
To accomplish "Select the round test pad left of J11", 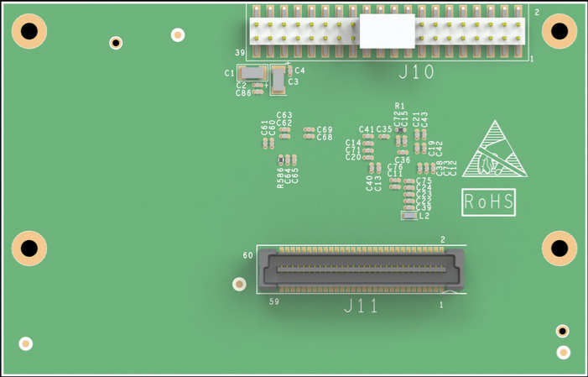I will [239, 285].
